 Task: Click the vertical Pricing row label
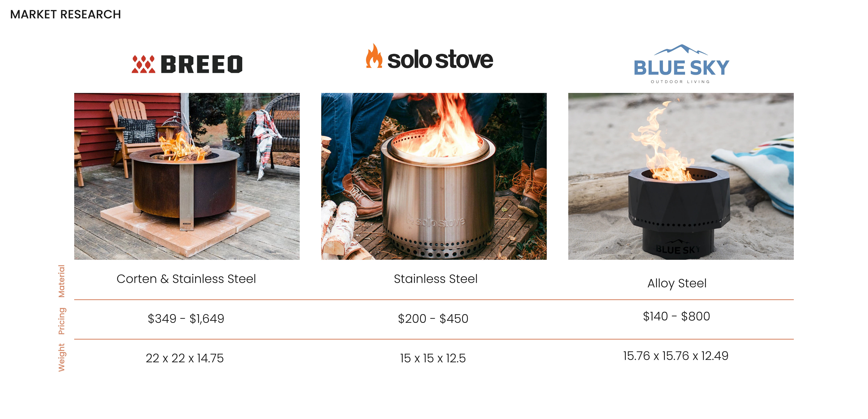click(x=61, y=321)
